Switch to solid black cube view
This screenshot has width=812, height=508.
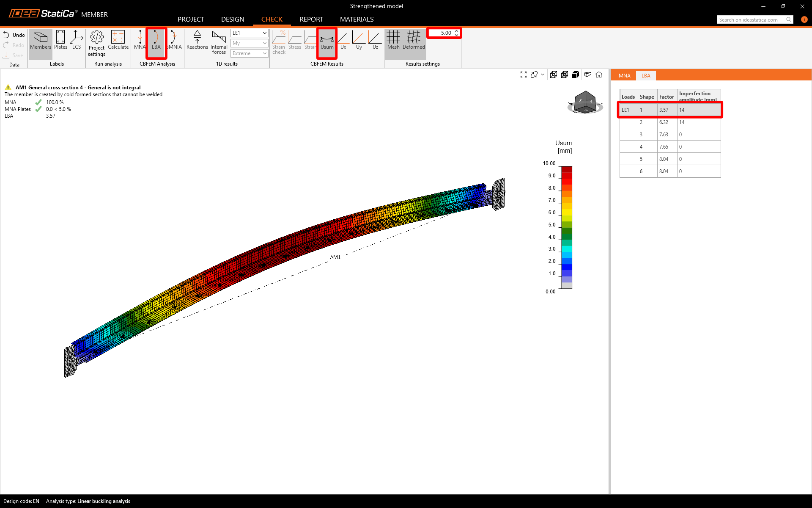point(576,75)
